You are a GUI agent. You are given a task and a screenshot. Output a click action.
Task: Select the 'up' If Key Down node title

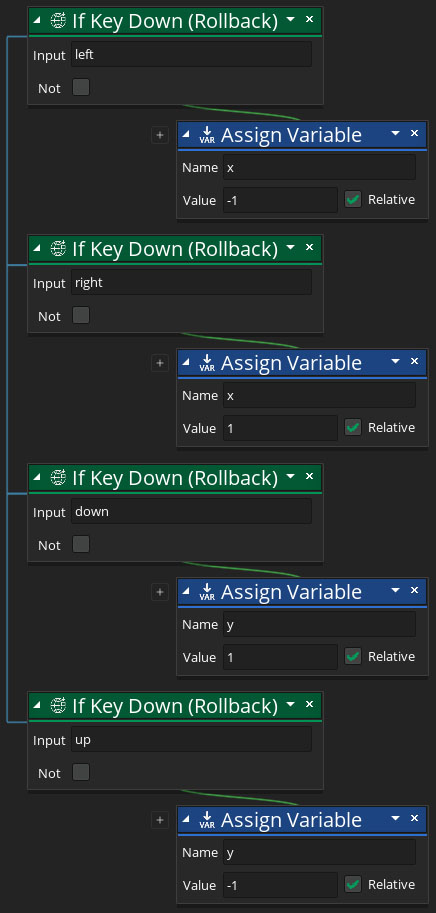(175, 706)
